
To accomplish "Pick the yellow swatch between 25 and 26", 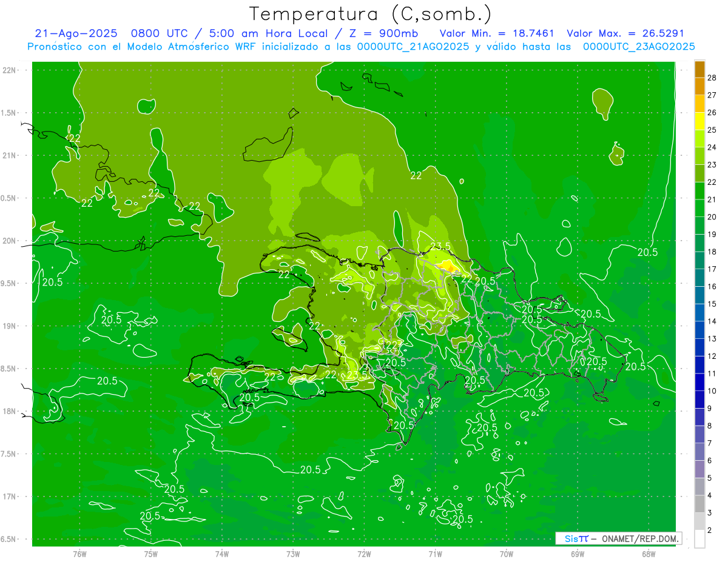I will (699, 121).
